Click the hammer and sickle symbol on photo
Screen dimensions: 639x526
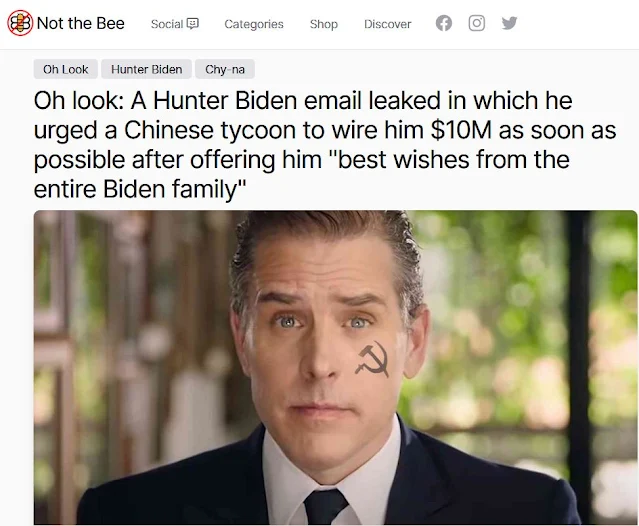(x=371, y=359)
